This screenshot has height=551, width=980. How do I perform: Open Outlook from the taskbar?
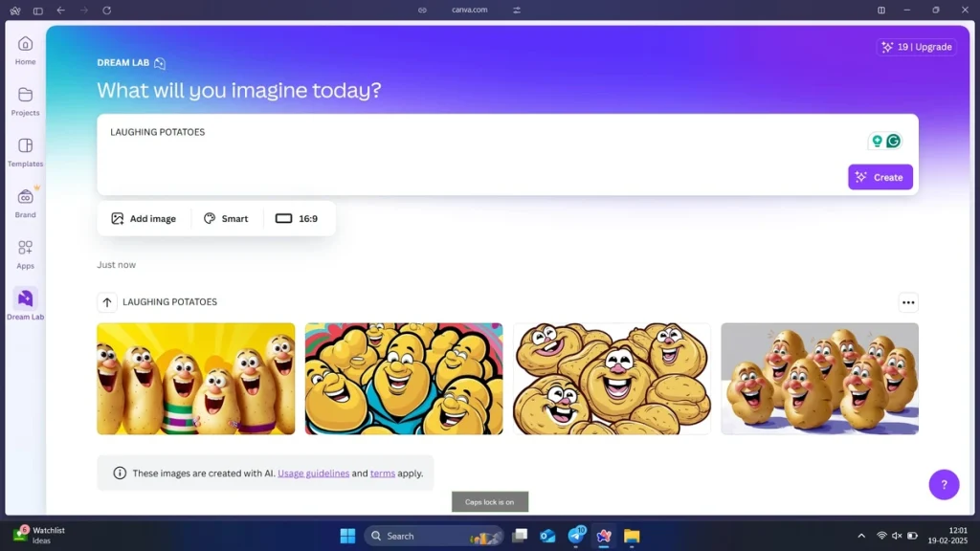547,536
